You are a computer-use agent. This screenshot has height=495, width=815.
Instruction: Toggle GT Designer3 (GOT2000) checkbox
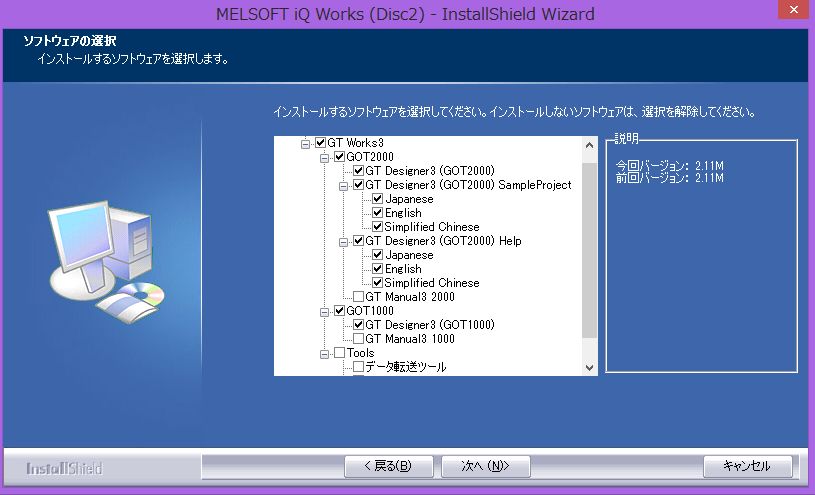click(x=359, y=171)
